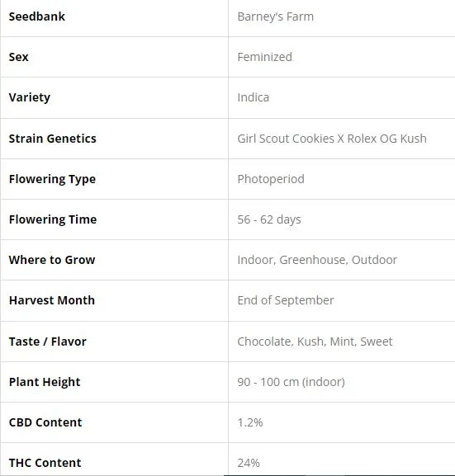Select the THC Content 24% value
The height and width of the screenshot is (476, 455).
pyautogui.click(x=249, y=463)
